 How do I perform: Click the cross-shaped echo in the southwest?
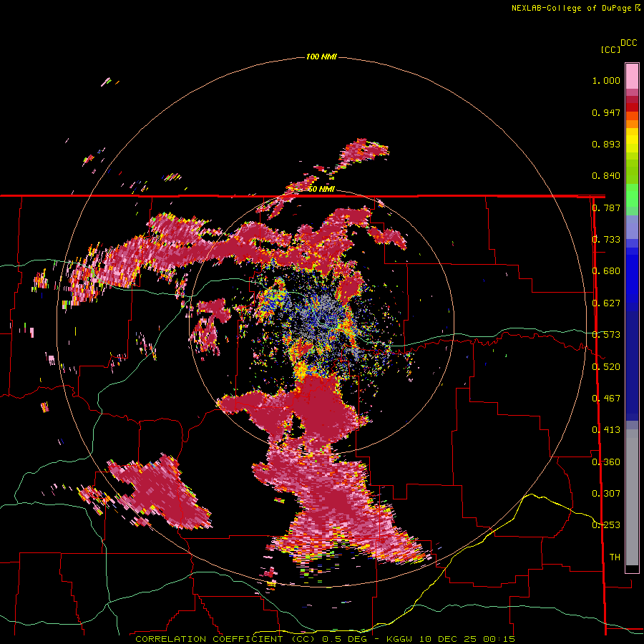coord(160,492)
